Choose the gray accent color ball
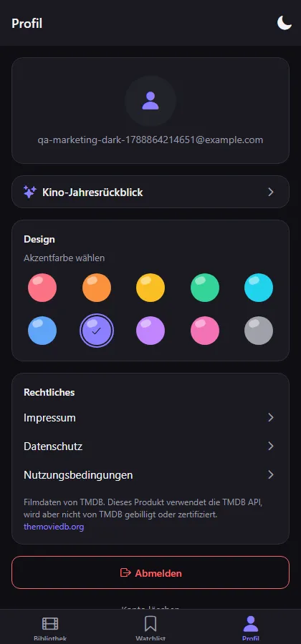The image size is (301, 644). (259, 331)
